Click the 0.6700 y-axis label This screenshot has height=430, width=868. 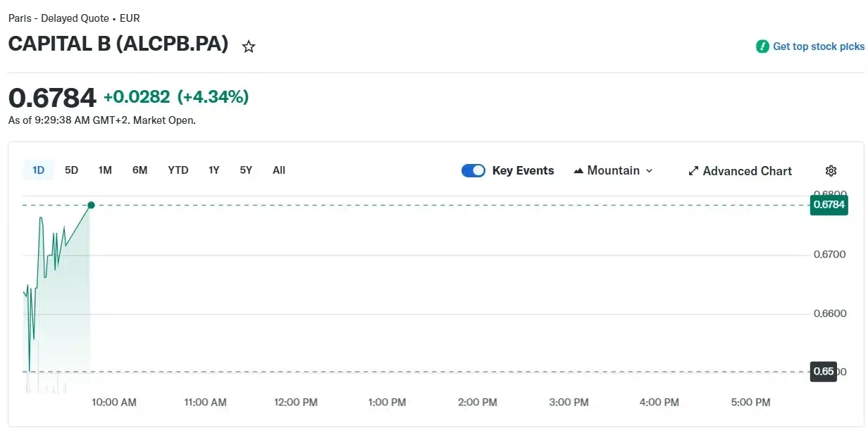click(829, 254)
